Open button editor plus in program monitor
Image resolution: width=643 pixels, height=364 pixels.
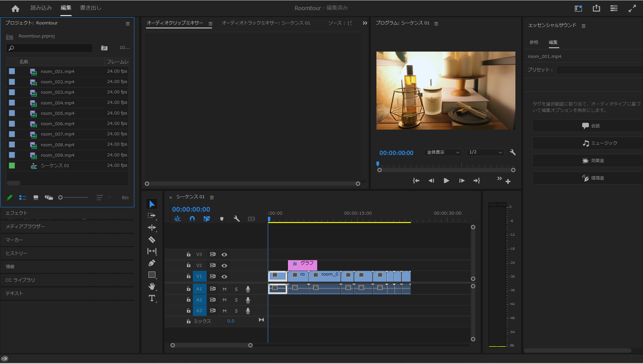pyautogui.click(x=508, y=181)
